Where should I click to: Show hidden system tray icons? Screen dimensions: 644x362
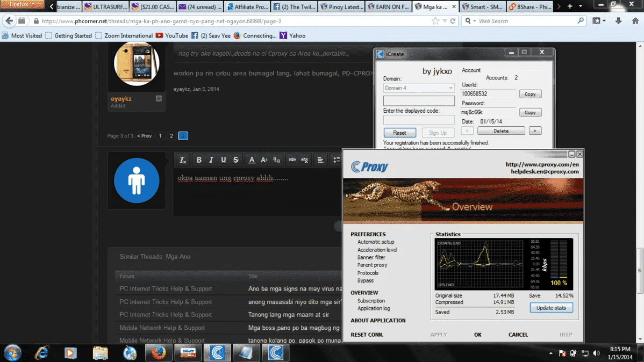click(551, 353)
